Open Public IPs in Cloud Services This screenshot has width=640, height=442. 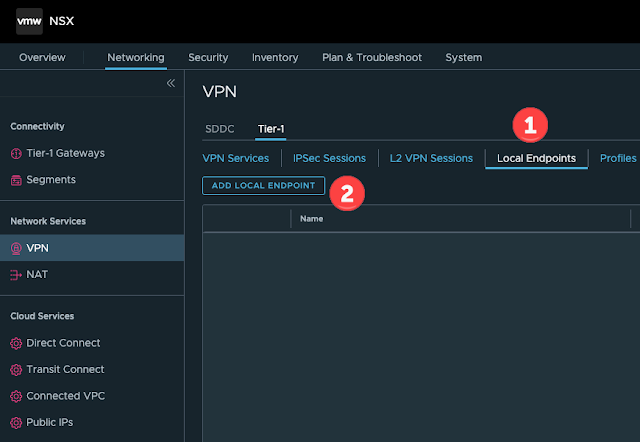pyautogui.click(x=49, y=423)
